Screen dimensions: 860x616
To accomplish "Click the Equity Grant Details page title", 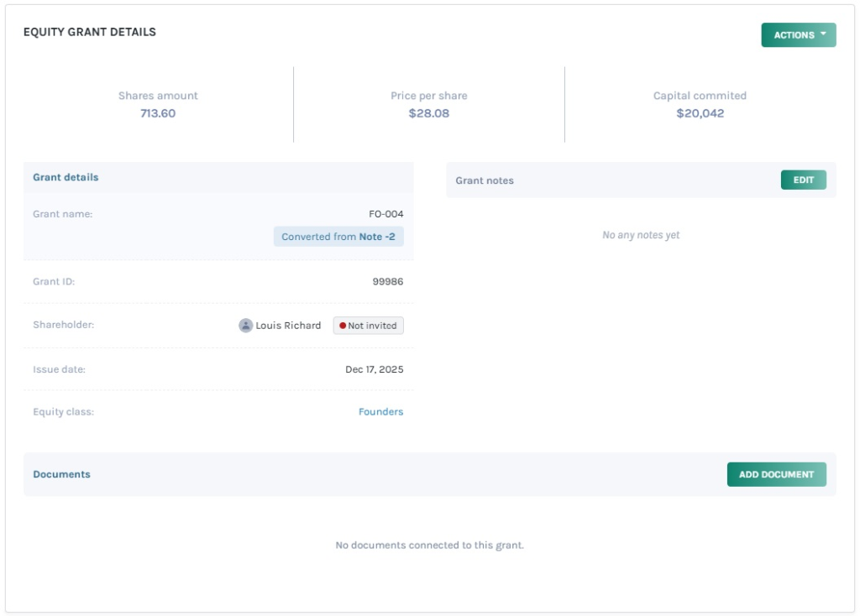I will (x=89, y=32).
